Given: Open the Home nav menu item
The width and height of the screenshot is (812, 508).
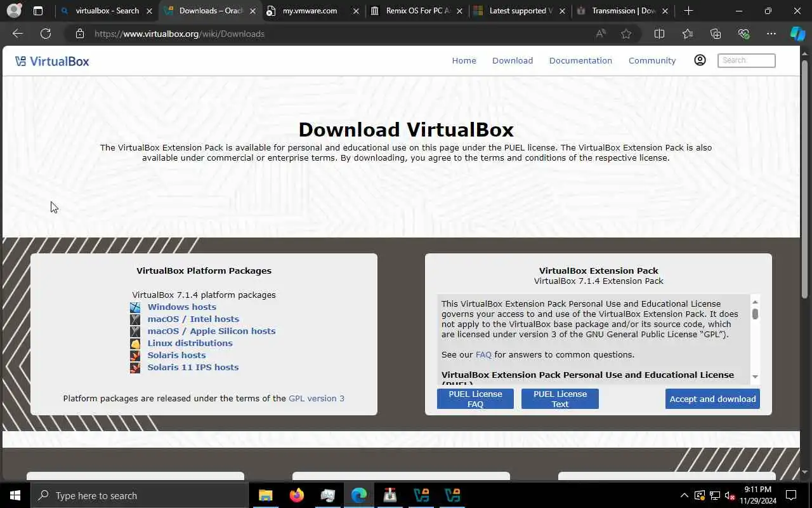Looking at the screenshot, I should (464, 60).
